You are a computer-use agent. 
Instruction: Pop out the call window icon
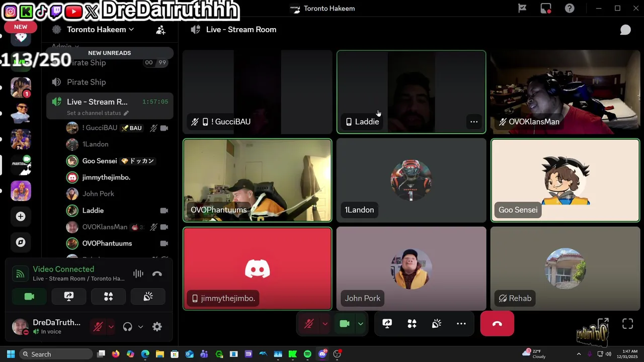[x=603, y=324]
